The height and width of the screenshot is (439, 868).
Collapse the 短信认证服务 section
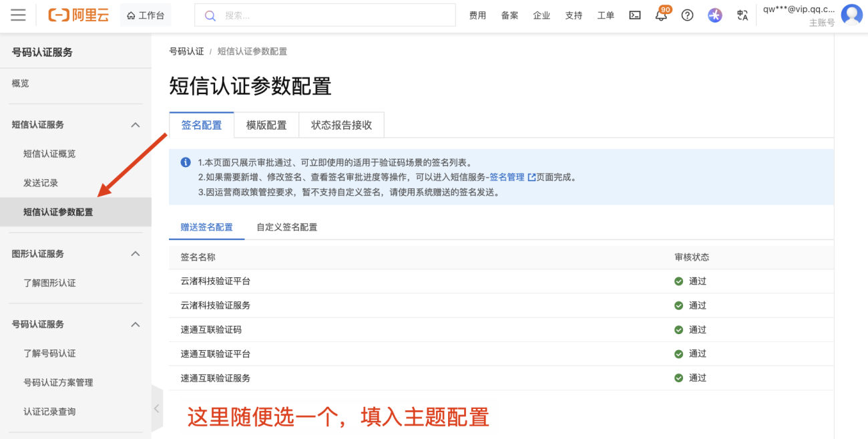coord(135,124)
